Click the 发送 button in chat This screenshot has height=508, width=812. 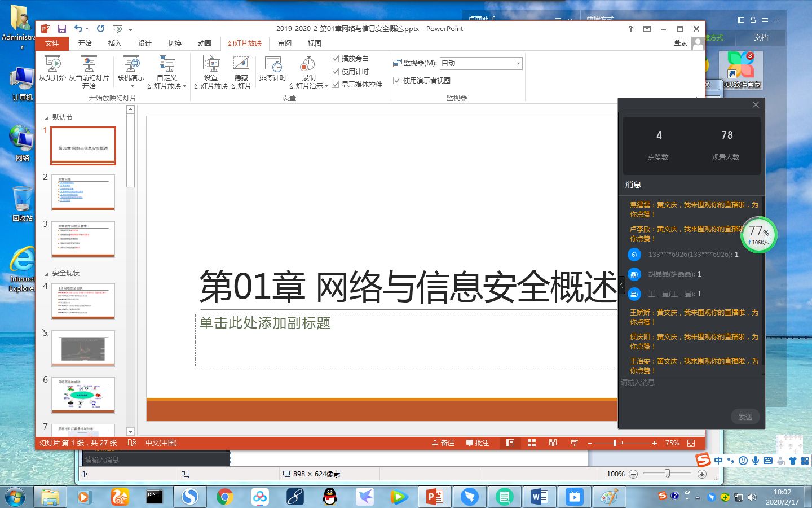coord(745,417)
